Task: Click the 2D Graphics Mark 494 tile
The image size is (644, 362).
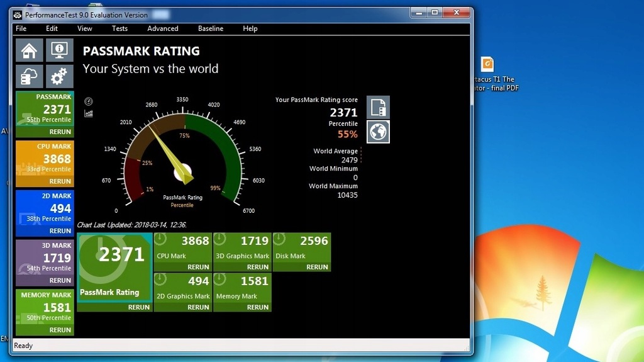Action: click(183, 288)
